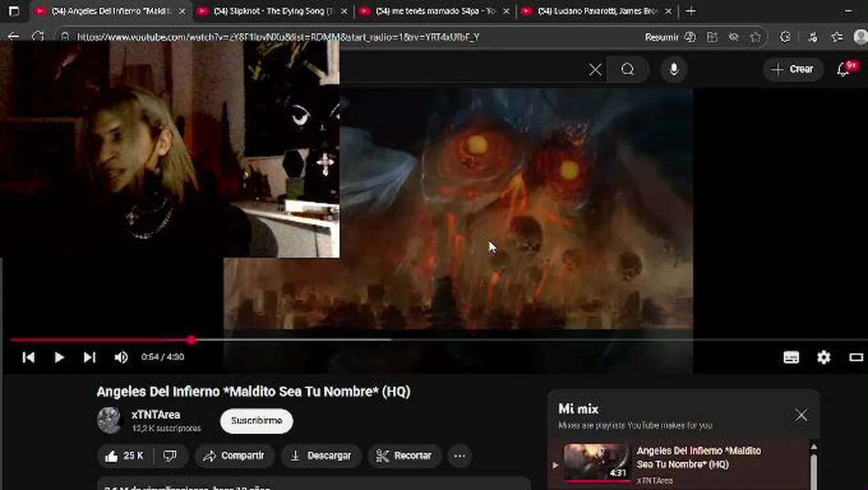Share the video via Compartir
This screenshot has width=868, height=490.
coord(234,456)
